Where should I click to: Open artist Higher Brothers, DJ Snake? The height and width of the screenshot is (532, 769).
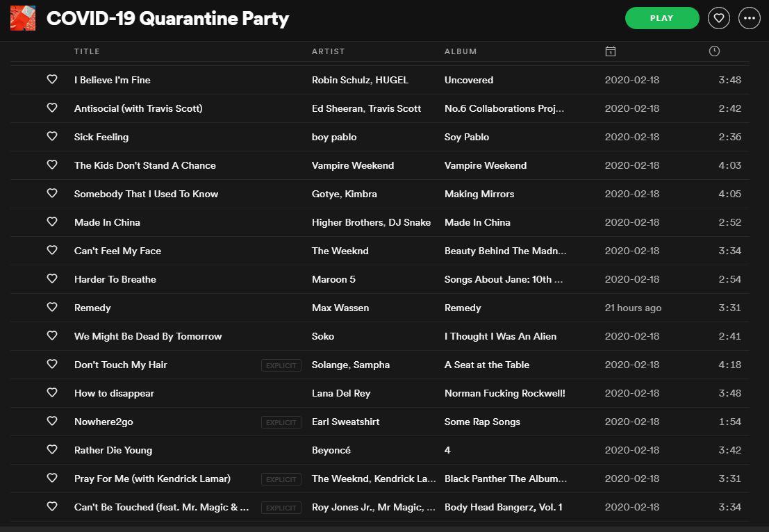tap(371, 223)
